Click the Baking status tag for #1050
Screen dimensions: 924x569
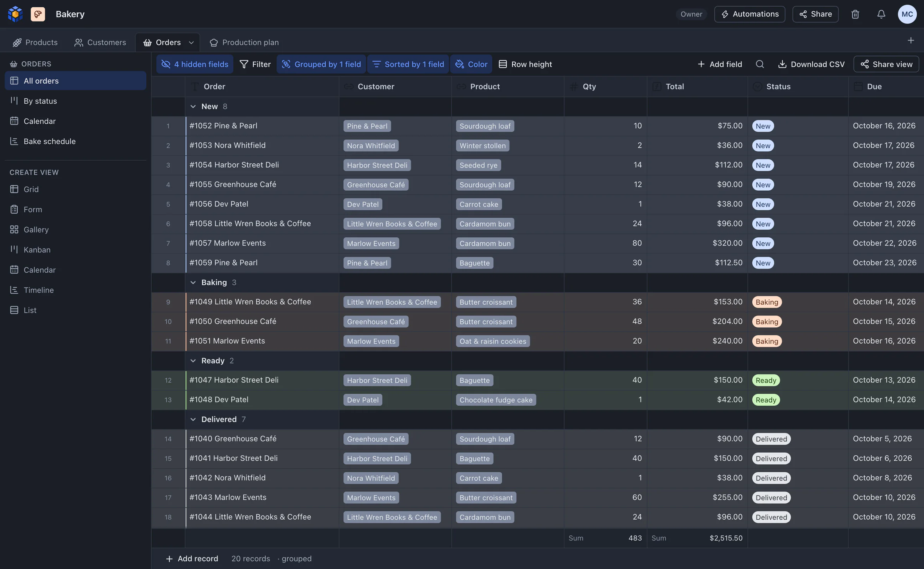tap(767, 322)
